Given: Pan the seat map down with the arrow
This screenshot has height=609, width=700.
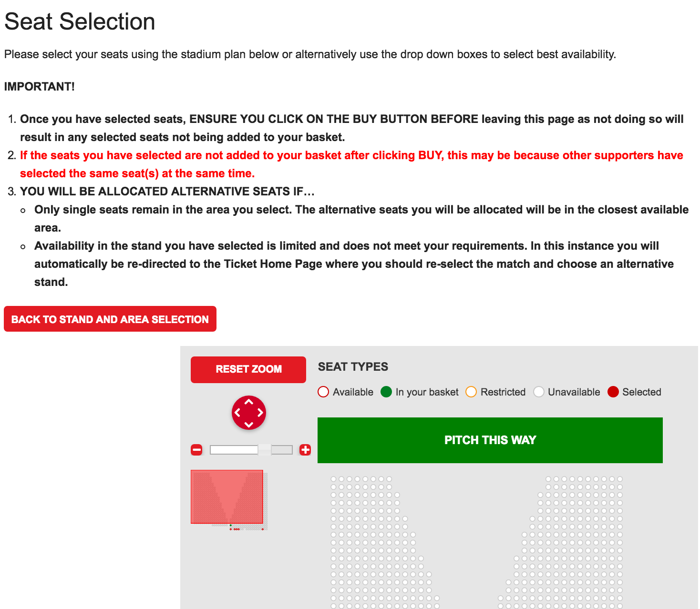Looking at the screenshot, I should tap(248, 424).
